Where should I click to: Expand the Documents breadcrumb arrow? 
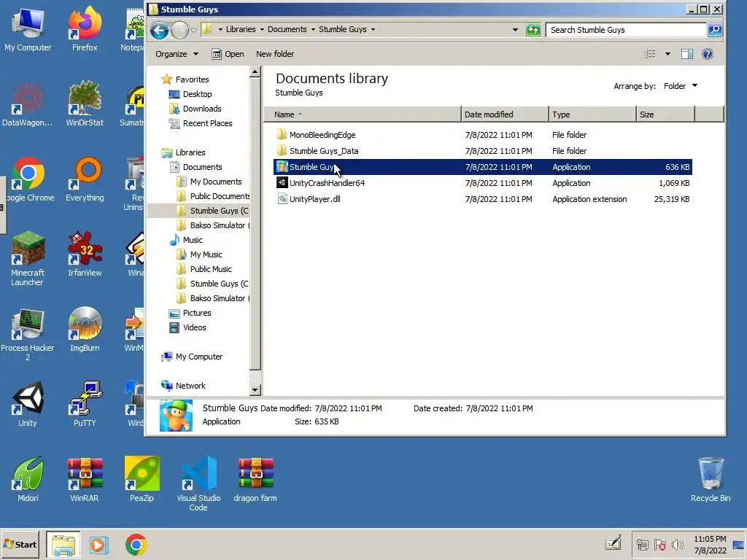[313, 29]
